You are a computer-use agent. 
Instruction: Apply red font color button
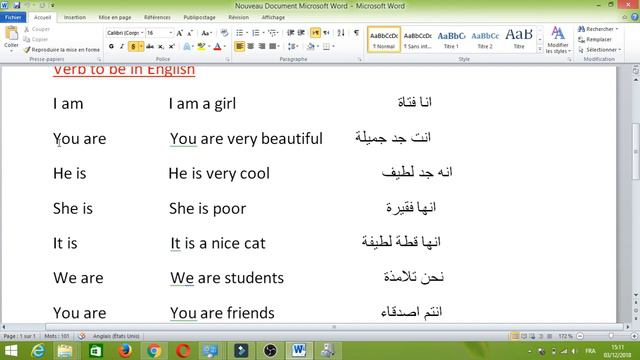pos(218,47)
